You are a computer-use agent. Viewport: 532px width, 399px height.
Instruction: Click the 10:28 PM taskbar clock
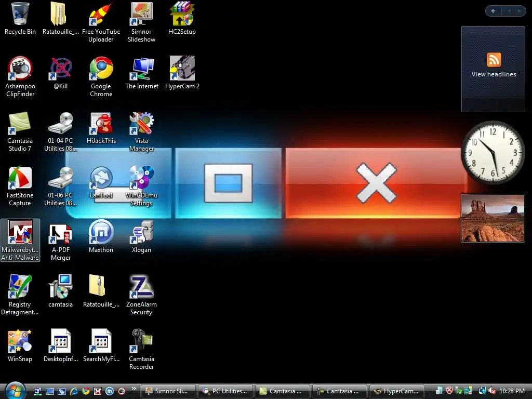click(x=512, y=391)
